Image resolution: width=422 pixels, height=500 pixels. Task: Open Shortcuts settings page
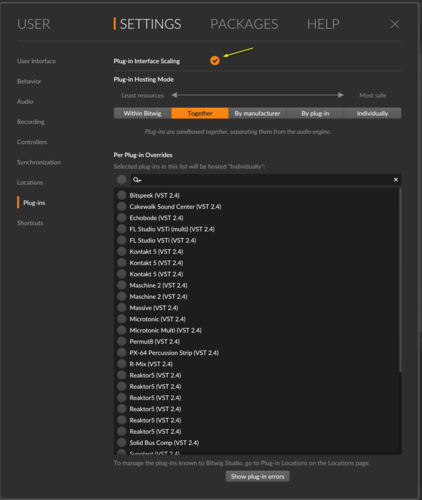pos(30,223)
